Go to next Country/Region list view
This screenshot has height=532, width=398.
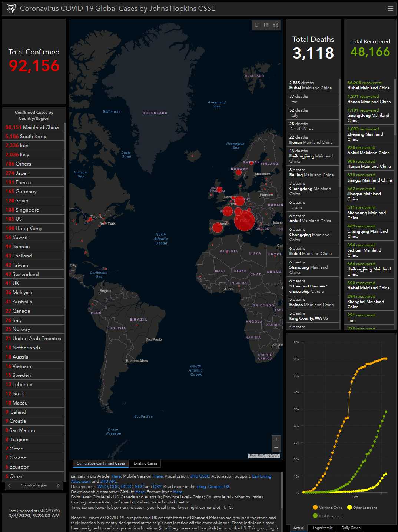(x=58, y=485)
